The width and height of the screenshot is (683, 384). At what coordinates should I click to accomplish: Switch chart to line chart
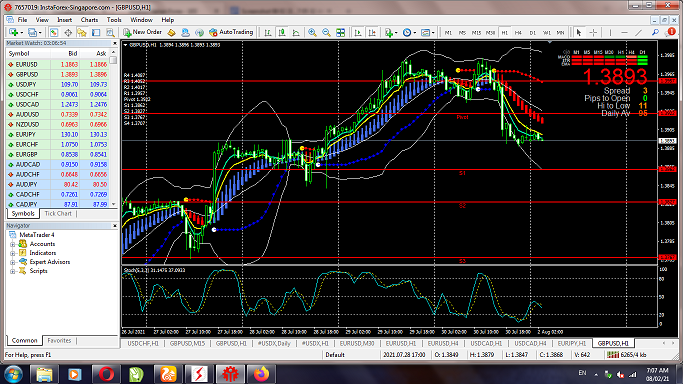(x=296, y=32)
